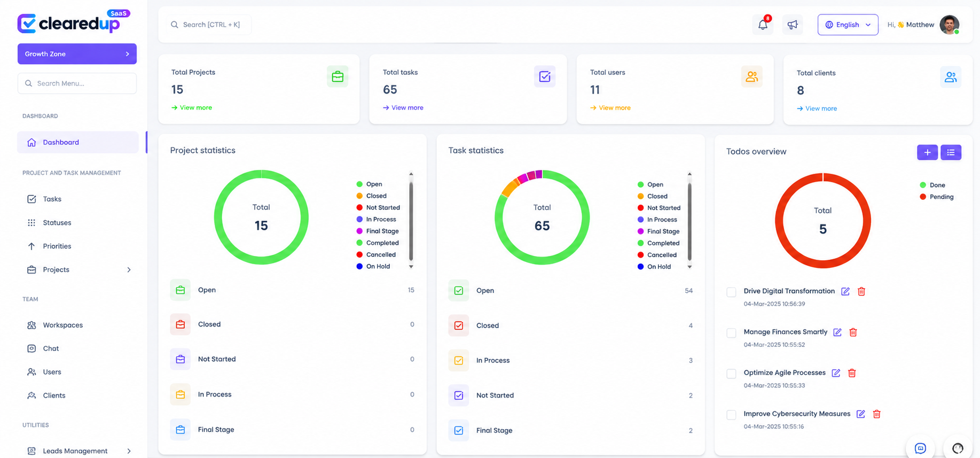Viewport: 980px width, 458px height.
Task: Open the notifications bell icon
Action: (x=763, y=25)
